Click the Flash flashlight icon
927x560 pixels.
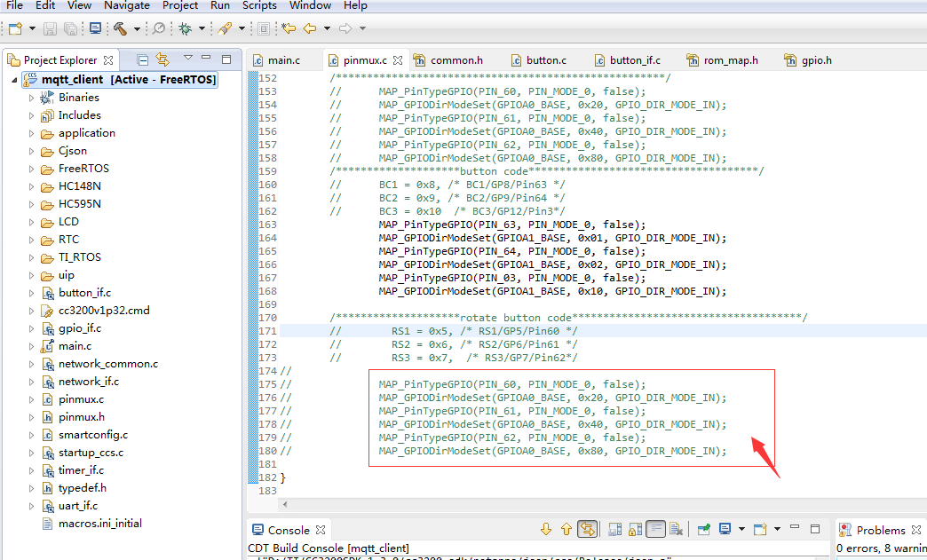225,28
